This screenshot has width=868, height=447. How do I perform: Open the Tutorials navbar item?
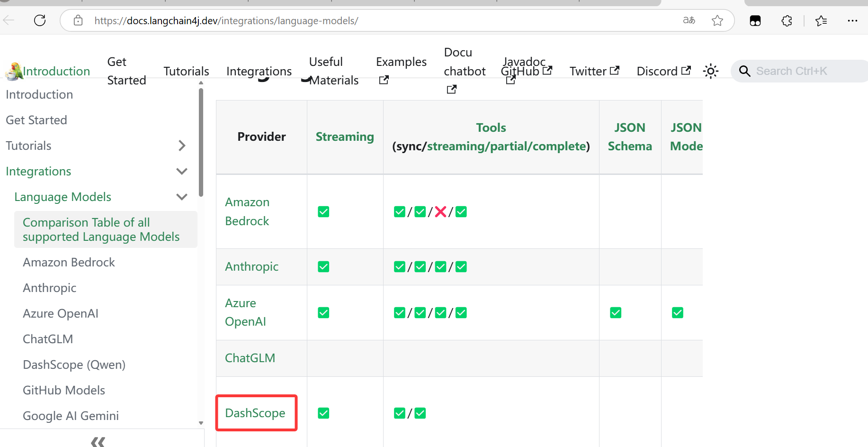click(186, 71)
